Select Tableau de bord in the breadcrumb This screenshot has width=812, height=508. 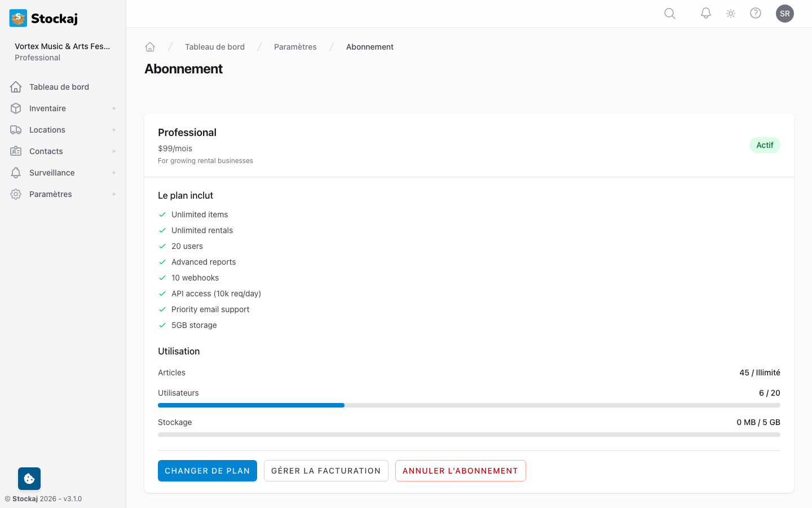click(215, 46)
